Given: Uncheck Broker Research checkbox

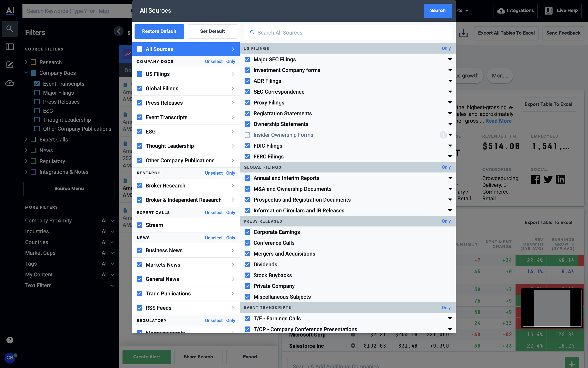Looking at the screenshot, I should [x=139, y=185].
